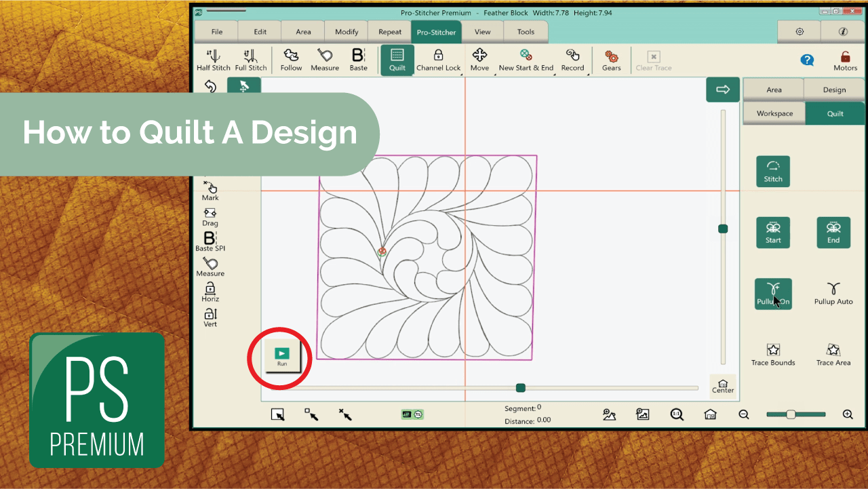Screen dimensions: 868x489
Task: Open the Repeat tab
Action: [390, 32]
